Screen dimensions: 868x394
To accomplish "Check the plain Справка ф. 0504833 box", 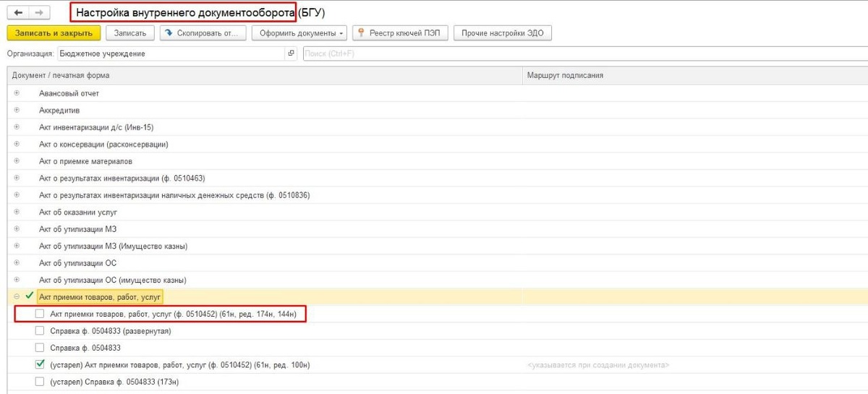I will coord(40,348).
